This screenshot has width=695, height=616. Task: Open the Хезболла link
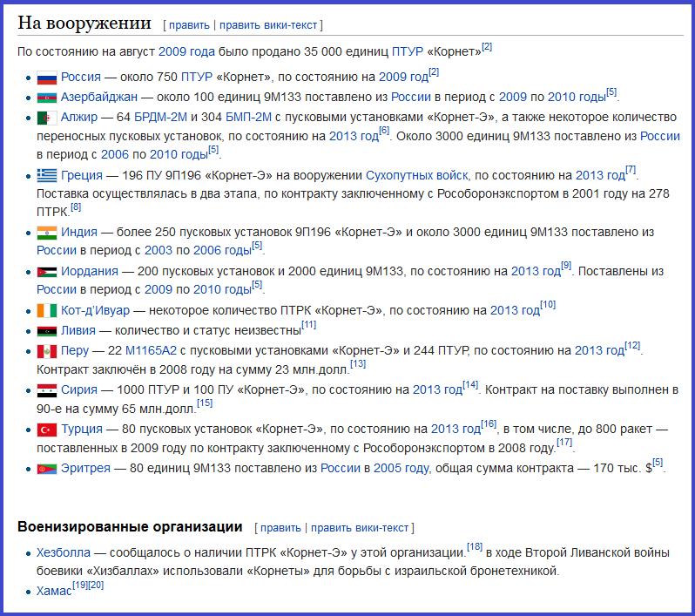pos(64,552)
